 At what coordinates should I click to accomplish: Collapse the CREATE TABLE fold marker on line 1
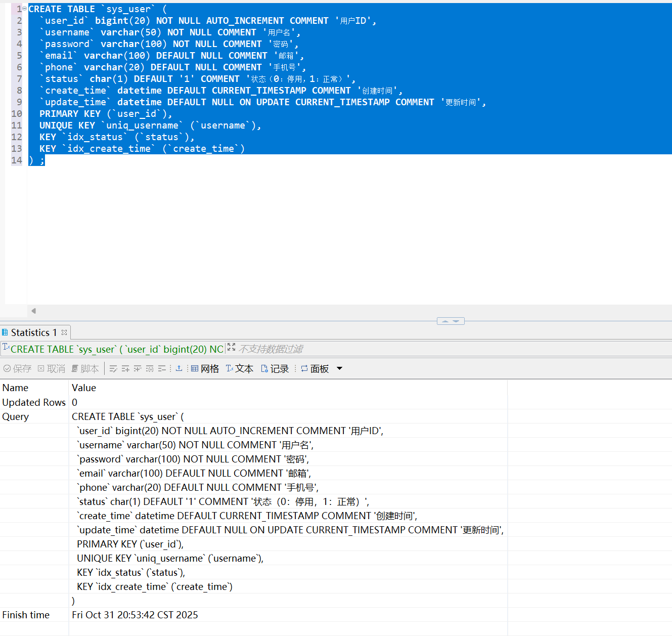(x=25, y=9)
